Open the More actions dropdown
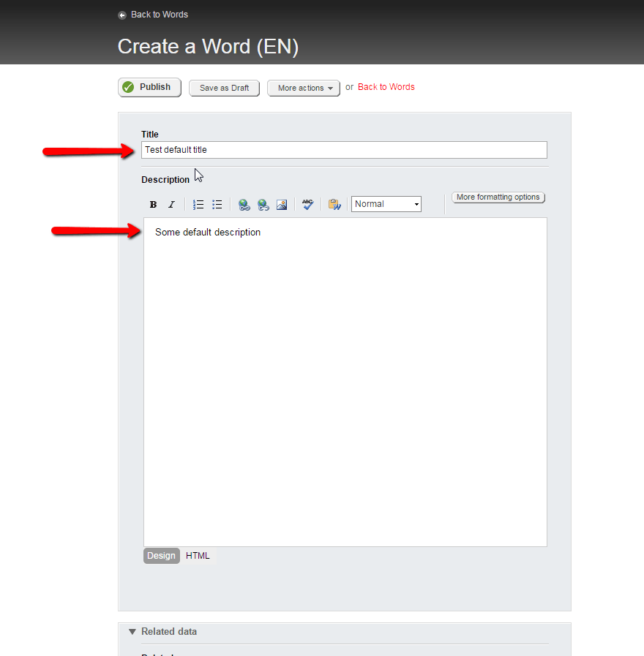 [x=304, y=88]
